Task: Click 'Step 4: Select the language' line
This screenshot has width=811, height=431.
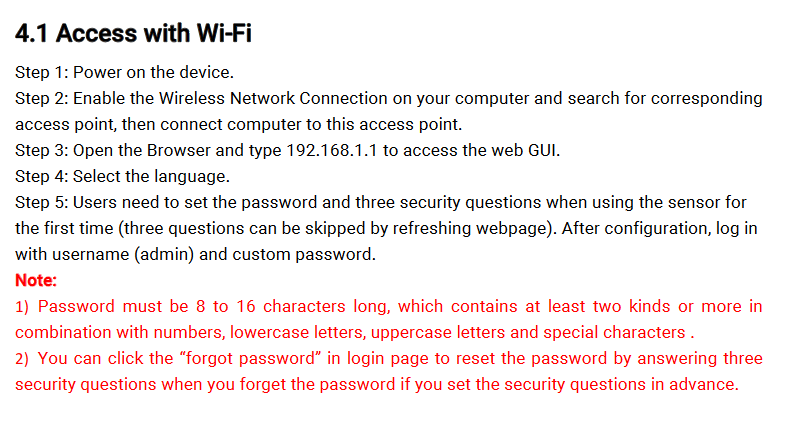Action: (122, 176)
